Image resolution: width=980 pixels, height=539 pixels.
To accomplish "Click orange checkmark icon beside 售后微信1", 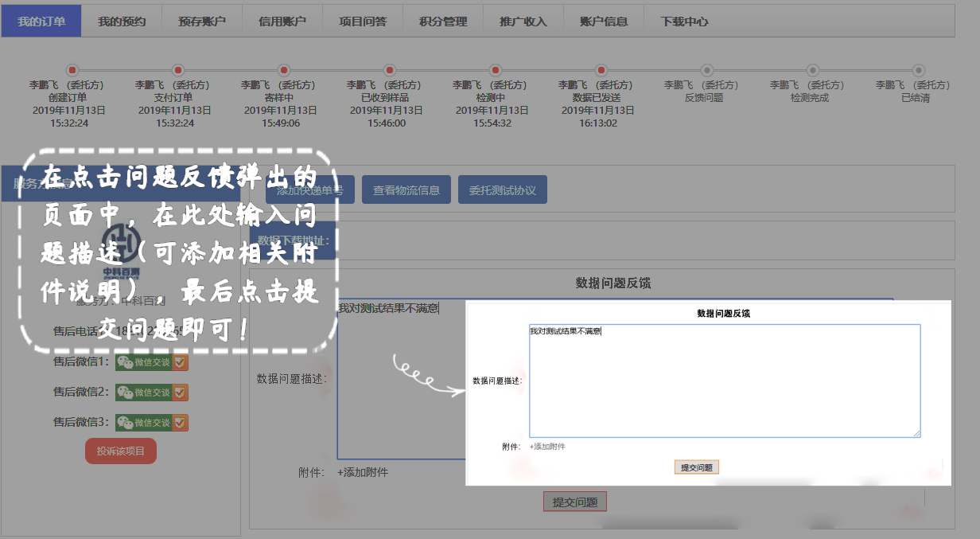I will point(181,362).
